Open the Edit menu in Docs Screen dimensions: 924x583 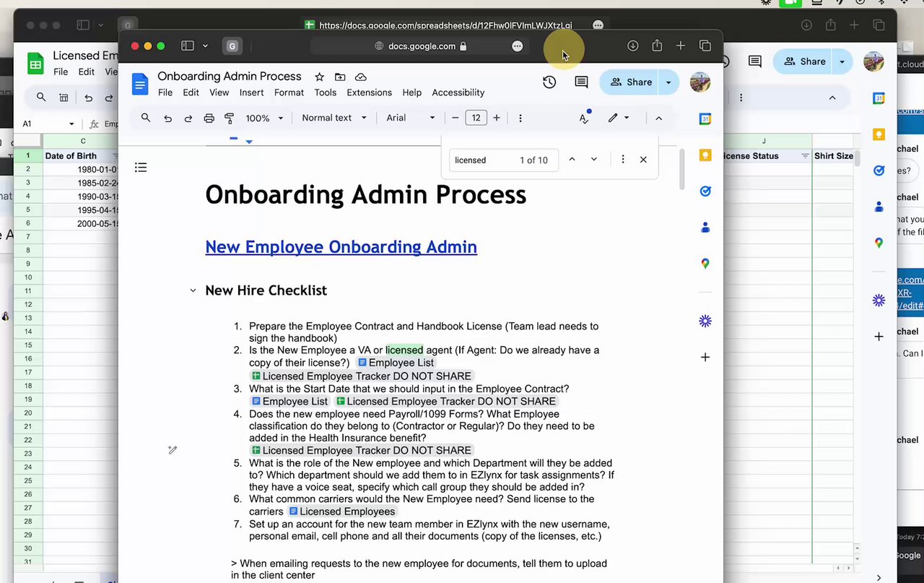tap(191, 92)
